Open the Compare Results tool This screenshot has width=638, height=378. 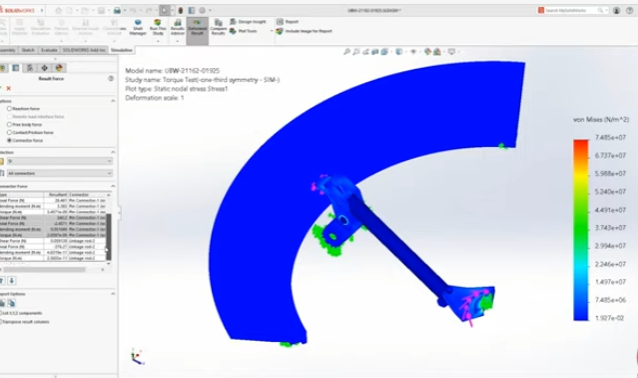218,27
